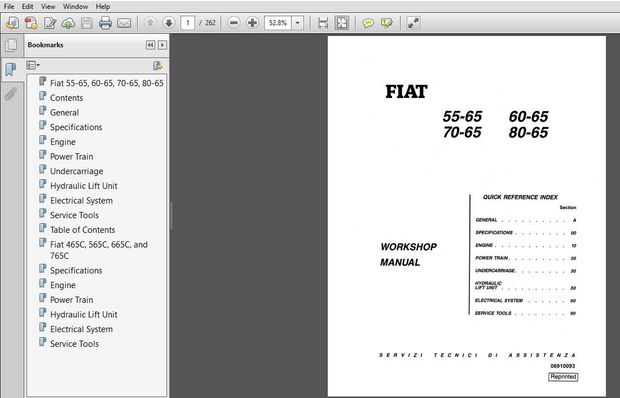Screen dimensions: 620x398
Task: Collapse the Bookmarks panel double-arrow button
Action: coord(150,45)
